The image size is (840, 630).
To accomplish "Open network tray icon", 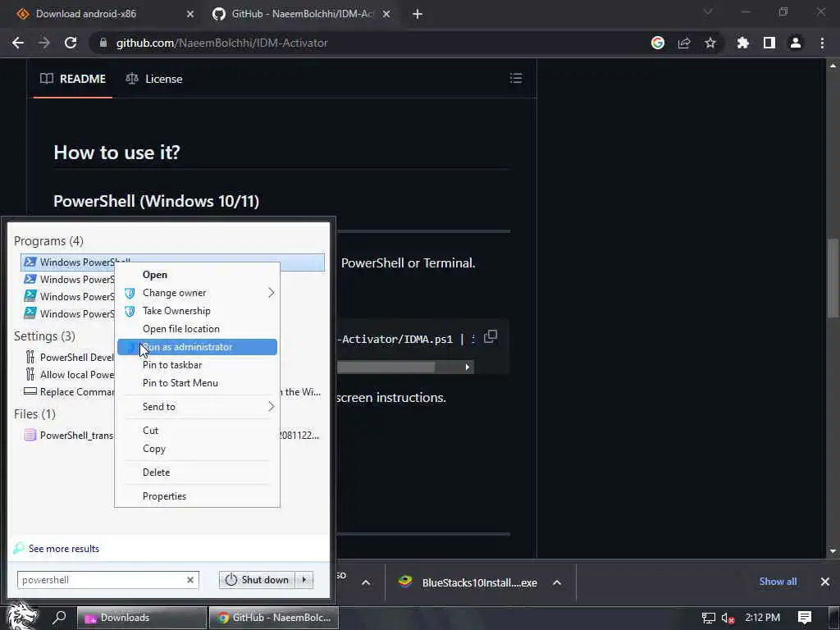I will [708, 618].
